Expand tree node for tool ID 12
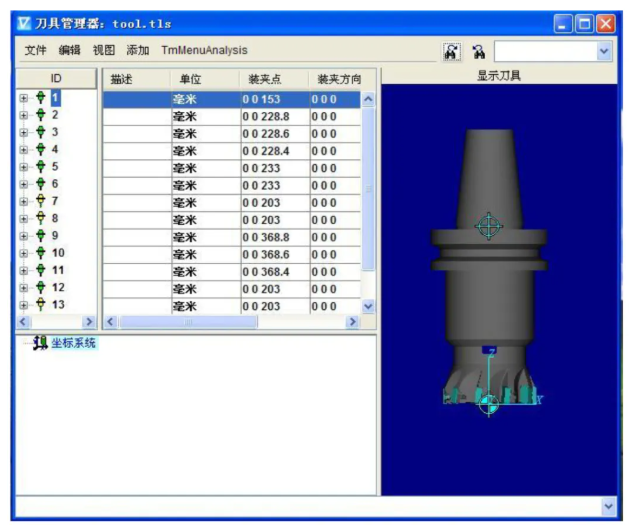The image size is (629, 529). [x=24, y=288]
